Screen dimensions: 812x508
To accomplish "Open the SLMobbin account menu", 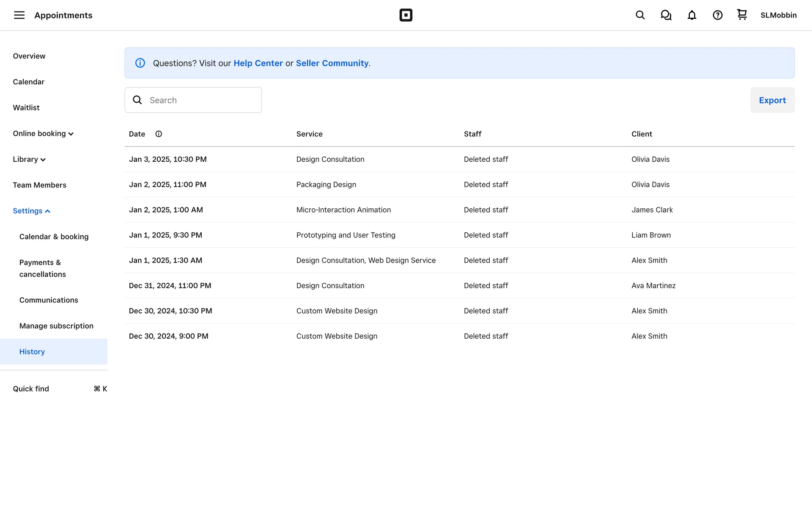I will (778, 15).
